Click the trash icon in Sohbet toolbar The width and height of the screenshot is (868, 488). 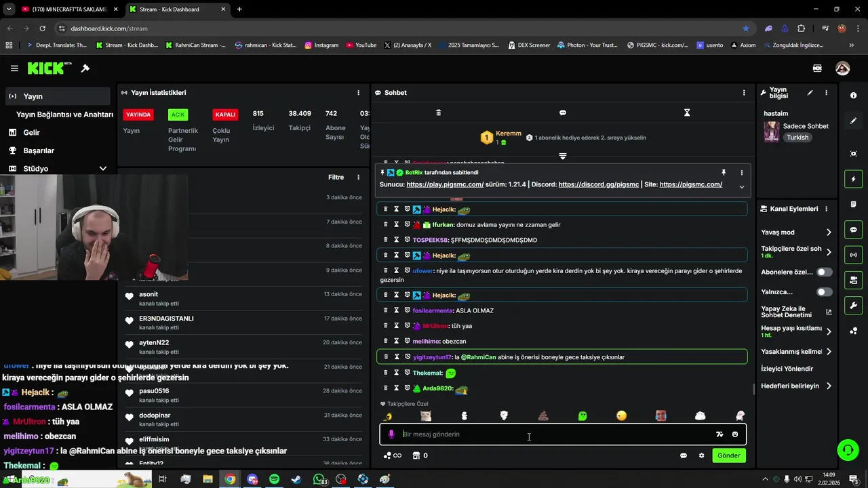pyautogui.click(x=438, y=113)
